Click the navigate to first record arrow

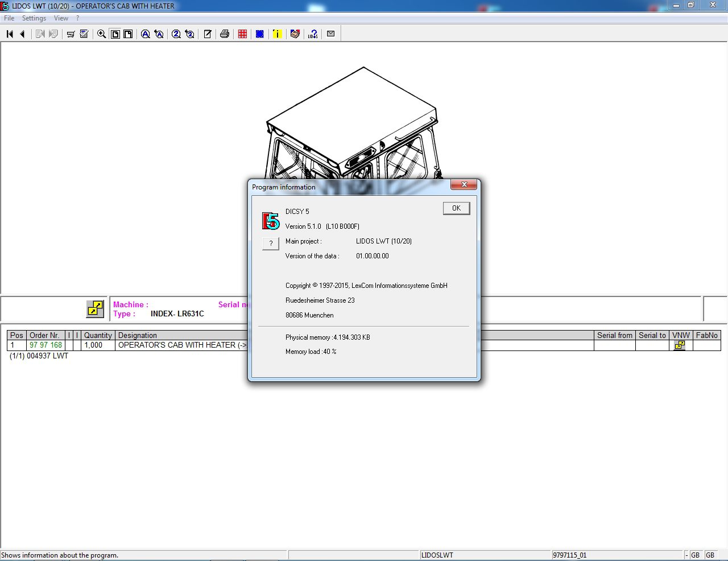pyautogui.click(x=9, y=34)
